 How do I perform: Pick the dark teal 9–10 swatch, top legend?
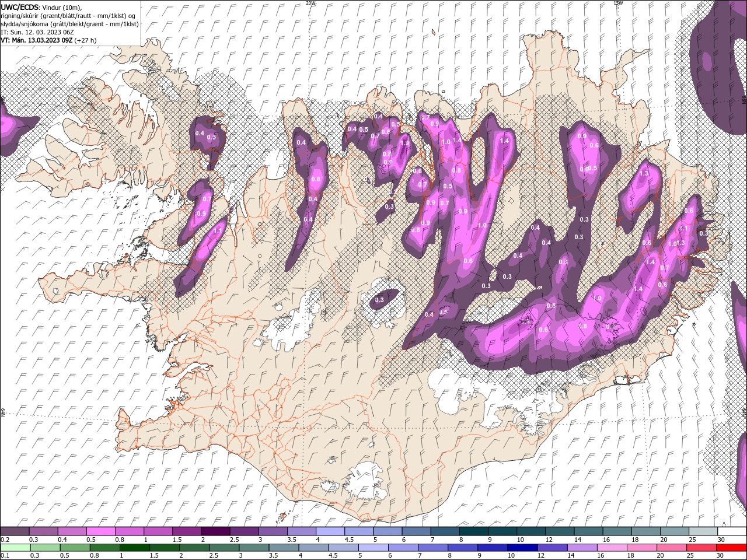pos(502,531)
